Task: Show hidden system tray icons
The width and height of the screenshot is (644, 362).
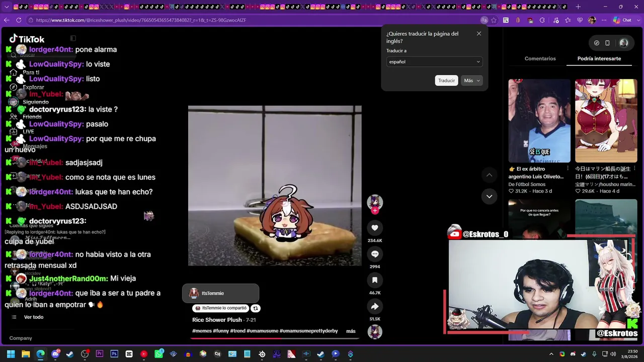Action: 551,354
